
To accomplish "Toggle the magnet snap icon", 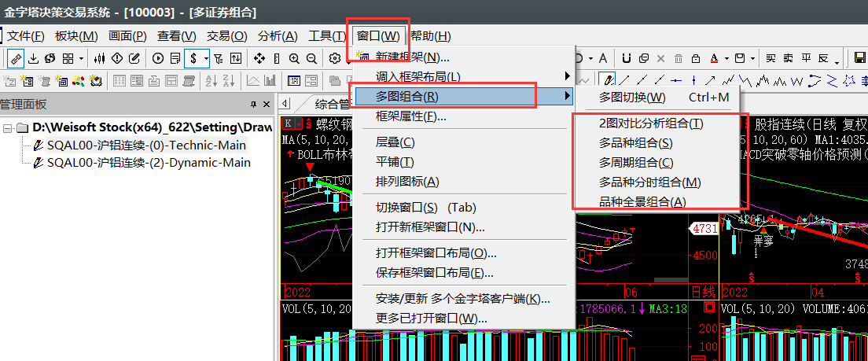I will [x=627, y=58].
